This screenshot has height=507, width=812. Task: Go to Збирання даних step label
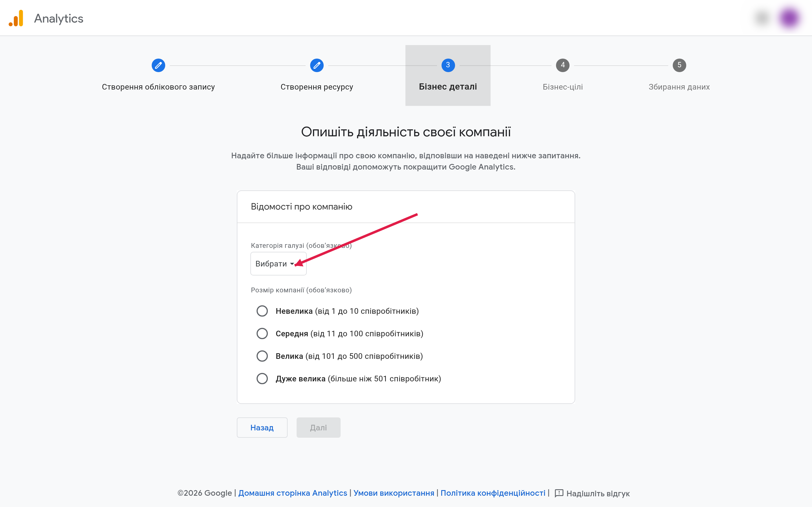click(x=679, y=87)
